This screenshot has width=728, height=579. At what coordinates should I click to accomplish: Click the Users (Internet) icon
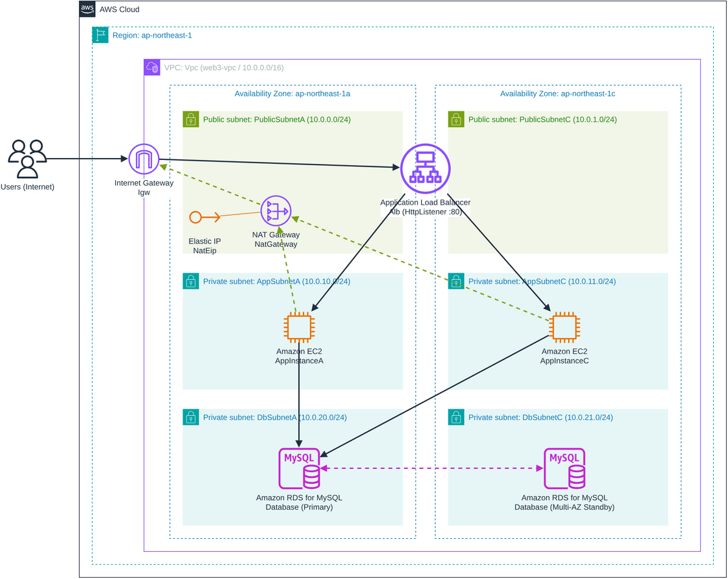[x=27, y=159]
